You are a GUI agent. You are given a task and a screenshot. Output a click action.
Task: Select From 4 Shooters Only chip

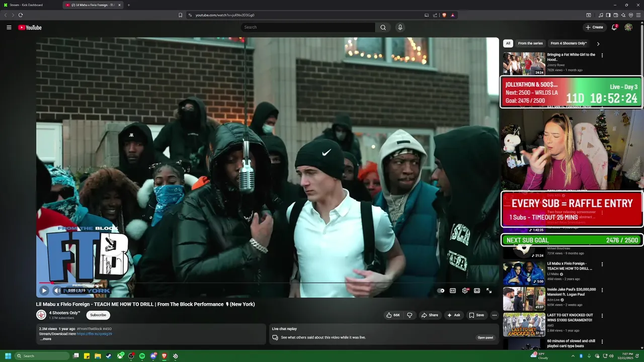coord(569,43)
